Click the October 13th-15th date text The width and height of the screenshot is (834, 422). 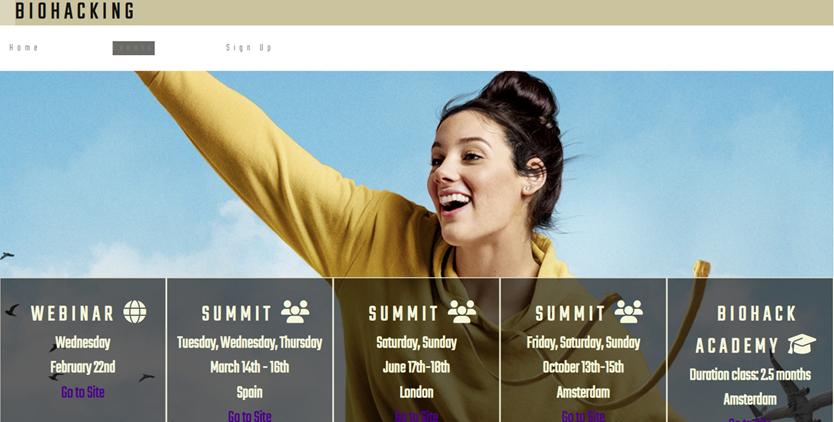click(583, 367)
